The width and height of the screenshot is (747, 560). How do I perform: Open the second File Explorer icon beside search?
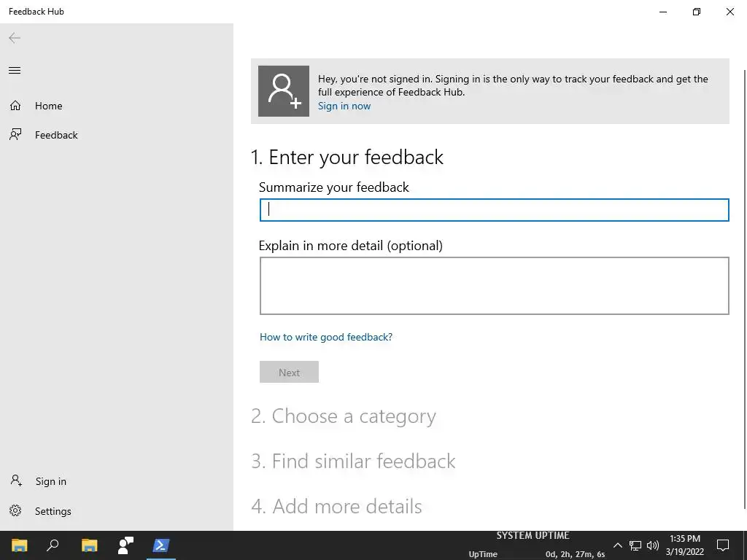click(89, 545)
